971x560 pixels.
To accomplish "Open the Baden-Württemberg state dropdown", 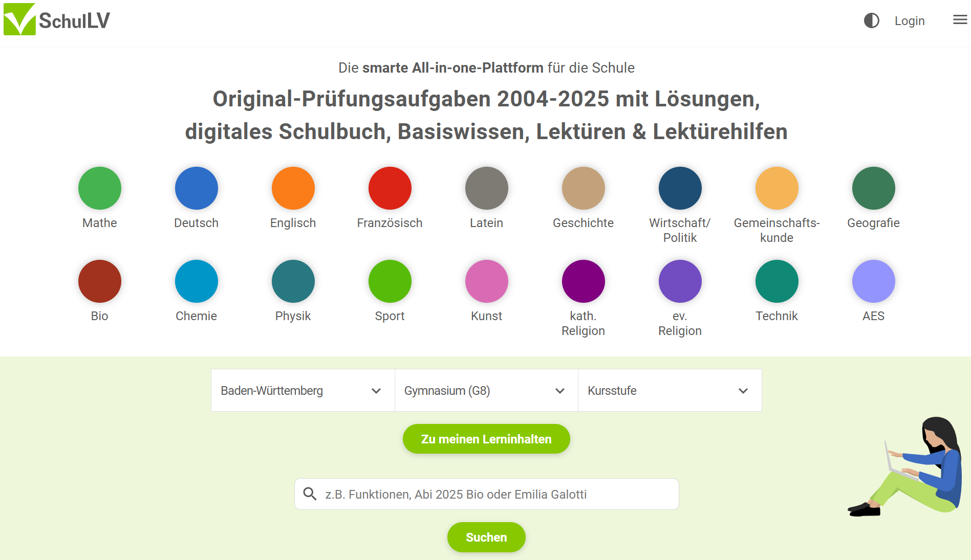I will pos(302,390).
